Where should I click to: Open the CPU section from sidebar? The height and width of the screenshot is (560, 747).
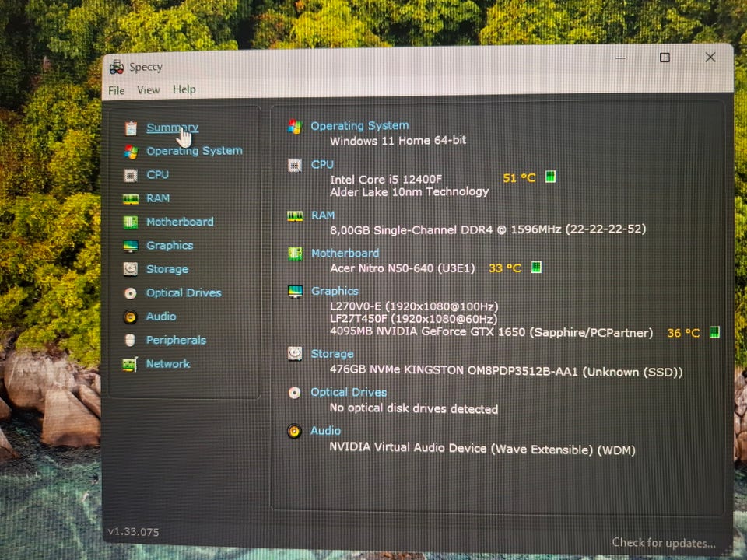point(157,174)
